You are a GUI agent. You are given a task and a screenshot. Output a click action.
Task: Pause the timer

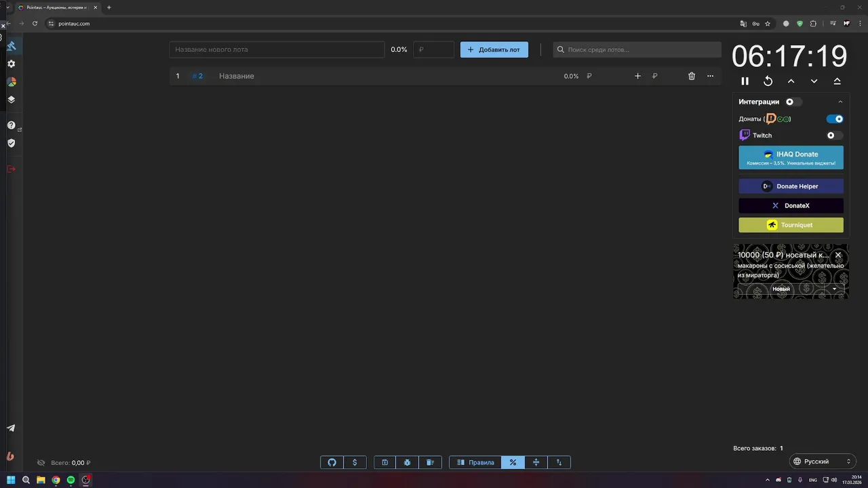(x=745, y=81)
